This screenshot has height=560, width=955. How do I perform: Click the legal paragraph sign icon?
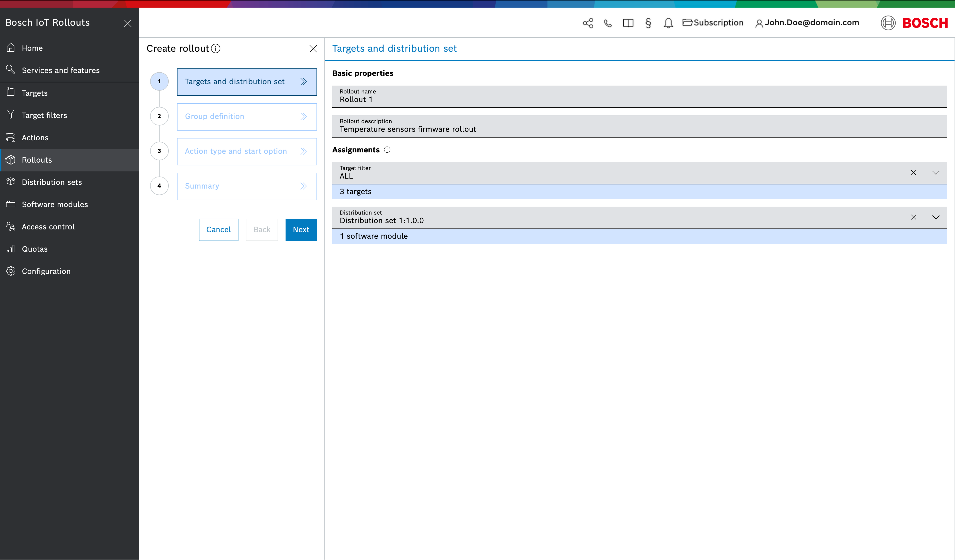[648, 23]
